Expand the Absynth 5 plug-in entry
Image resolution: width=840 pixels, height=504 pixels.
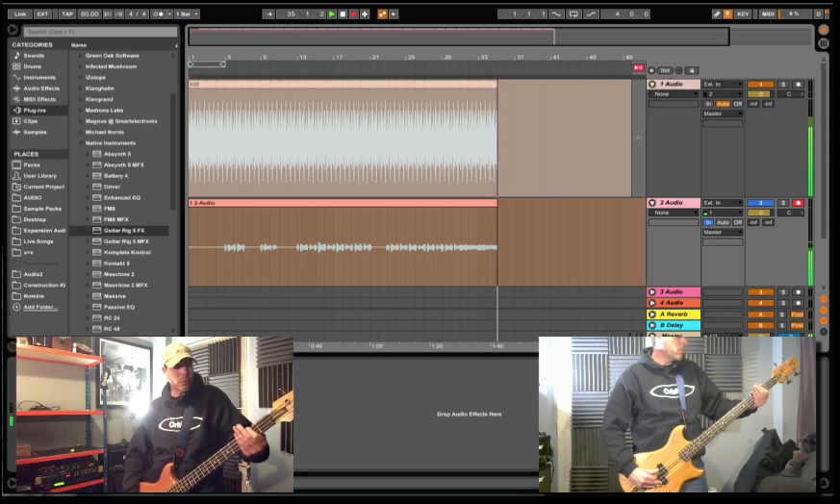[x=88, y=154]
